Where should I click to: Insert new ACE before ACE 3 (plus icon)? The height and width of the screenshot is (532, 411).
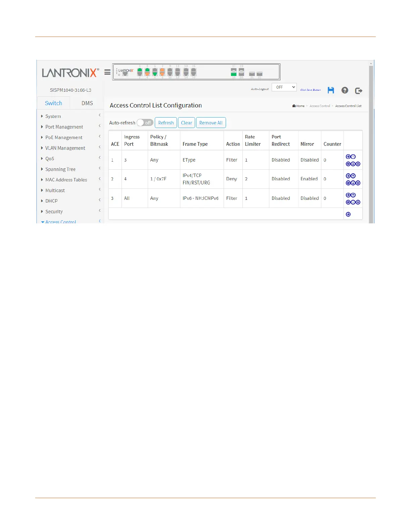348,195
